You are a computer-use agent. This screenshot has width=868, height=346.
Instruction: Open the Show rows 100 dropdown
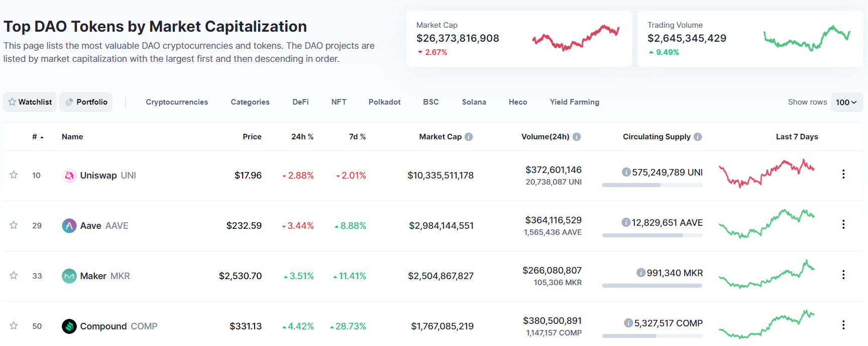pos(846,102)
